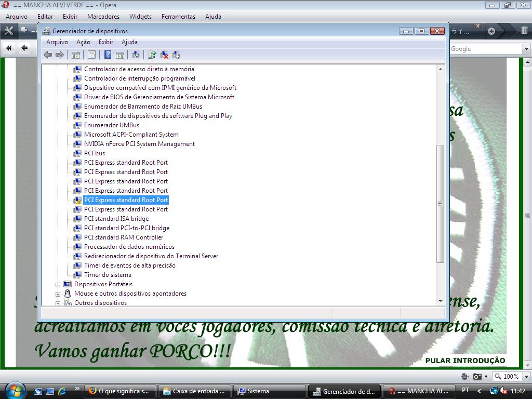Viewport: 532px width, 399px height.
Task: Click Opera's Back arrow button
Action: (x=24, y=48)
